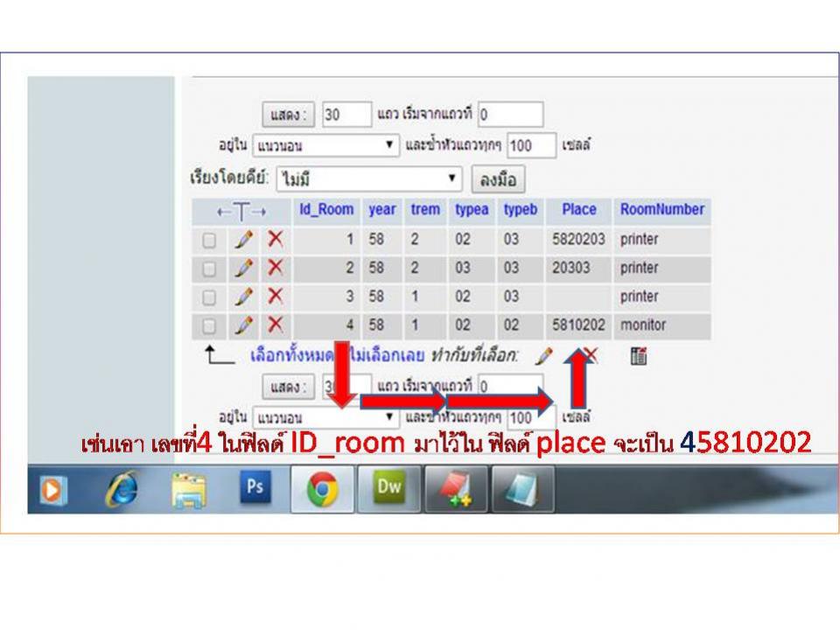Image resolution: width=840 pixels, height=630 pixels.
Task: Switch to Chrome on the taskbar
Action: (x=322, y=489)
